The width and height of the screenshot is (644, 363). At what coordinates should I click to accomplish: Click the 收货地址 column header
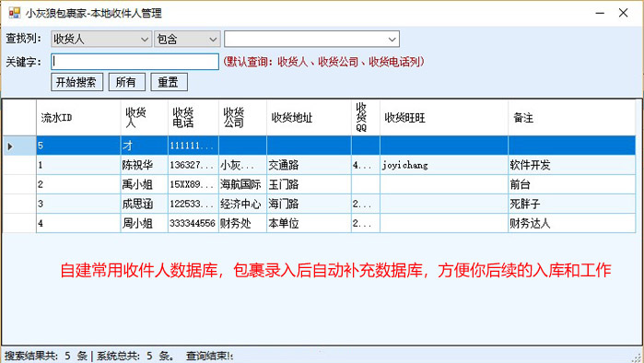(309, 117)
